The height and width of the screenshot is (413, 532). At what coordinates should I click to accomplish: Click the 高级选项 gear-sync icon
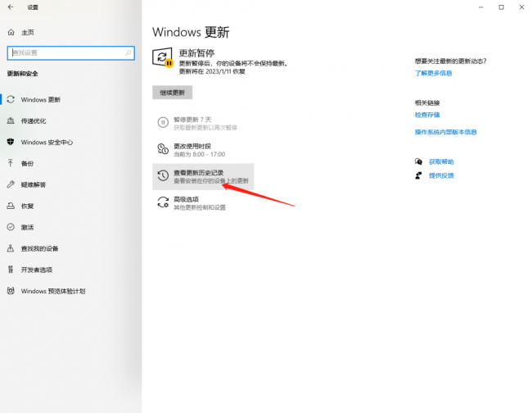[163, 202]
